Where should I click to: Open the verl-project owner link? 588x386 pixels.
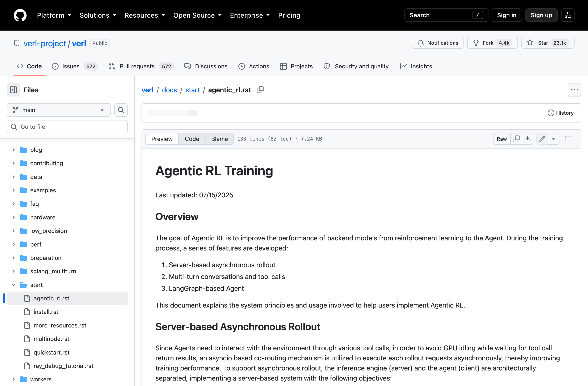click(45, 43)
